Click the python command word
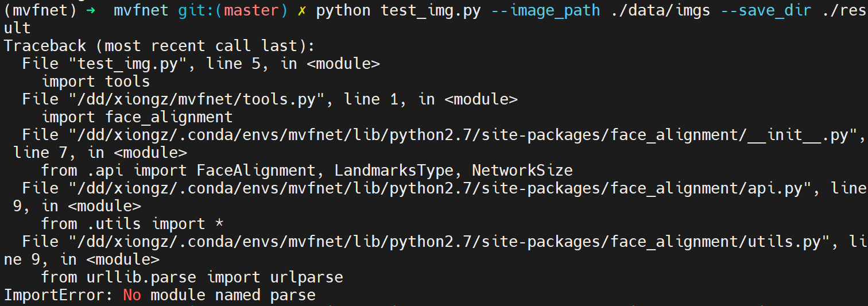 coord(343,10)
